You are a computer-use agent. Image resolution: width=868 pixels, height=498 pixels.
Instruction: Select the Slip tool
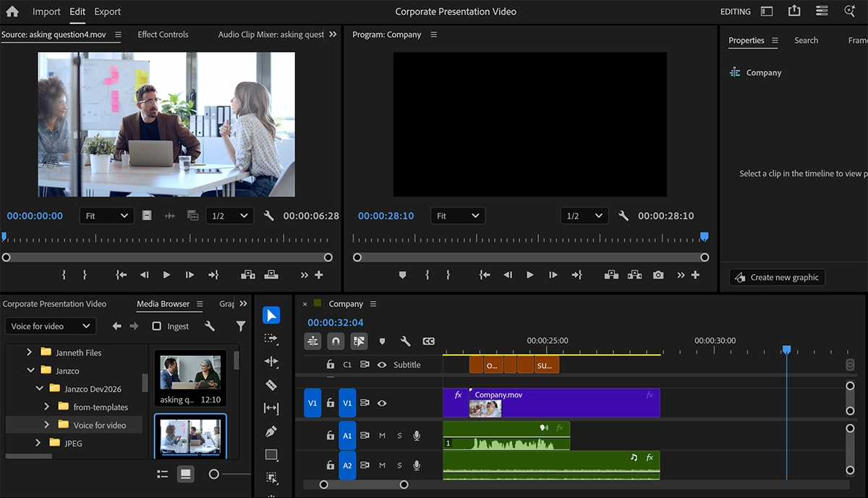click(x=271, y=408)
